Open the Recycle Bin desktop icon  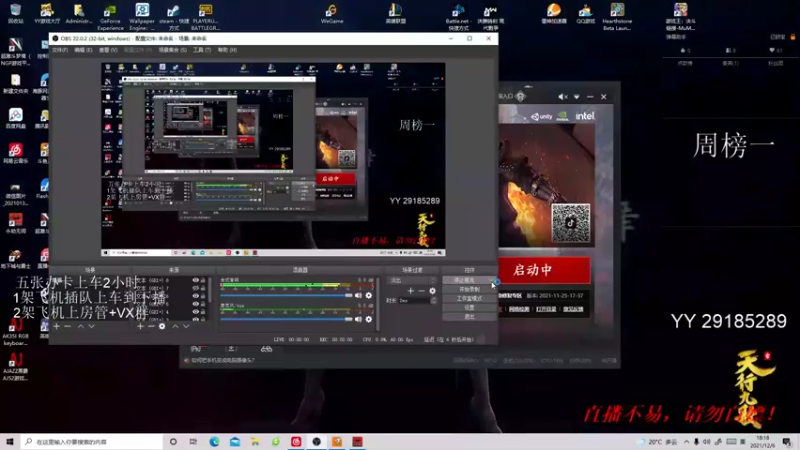coord(15,14)
